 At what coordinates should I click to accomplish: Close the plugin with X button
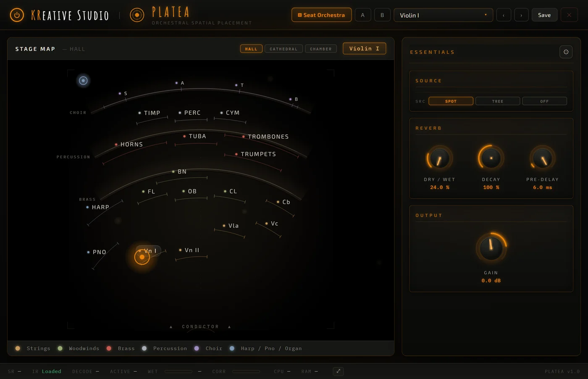[x=569, y=15]
